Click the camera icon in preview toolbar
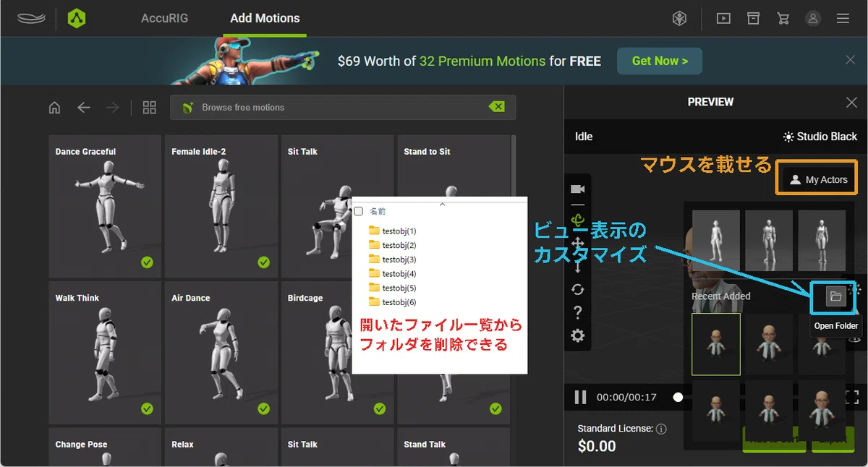This screenshot has height=467, width=868. (577, 189)
